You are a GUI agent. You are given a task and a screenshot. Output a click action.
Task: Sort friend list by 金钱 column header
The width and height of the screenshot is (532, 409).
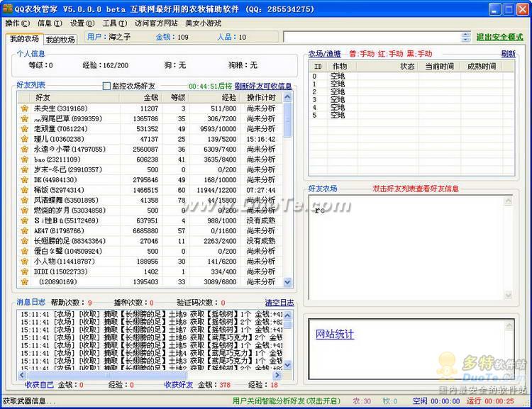tap(140, 98)
